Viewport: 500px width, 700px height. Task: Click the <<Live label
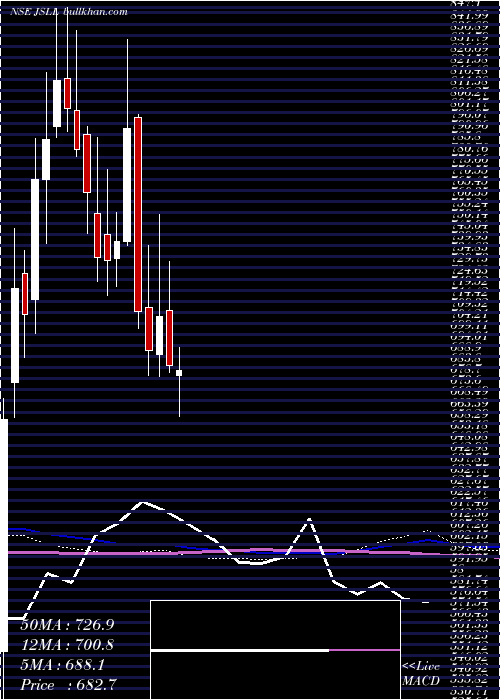(421, 667)
